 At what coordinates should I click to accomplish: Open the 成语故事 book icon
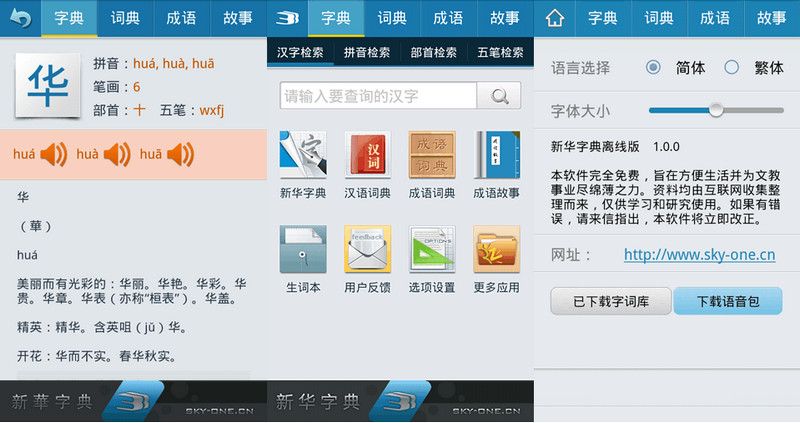pos(496,155)
